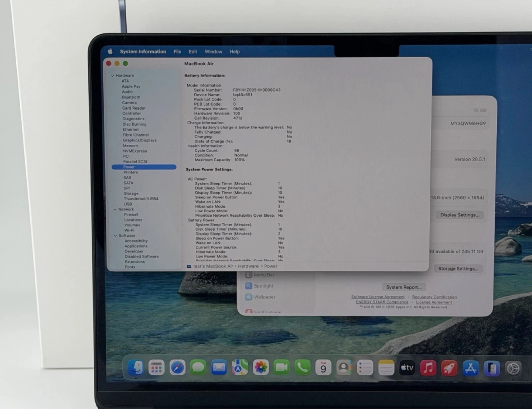Open the Calendar icon showing 9
The height and width of the screenshot is (409, 532).
(323, 368)
